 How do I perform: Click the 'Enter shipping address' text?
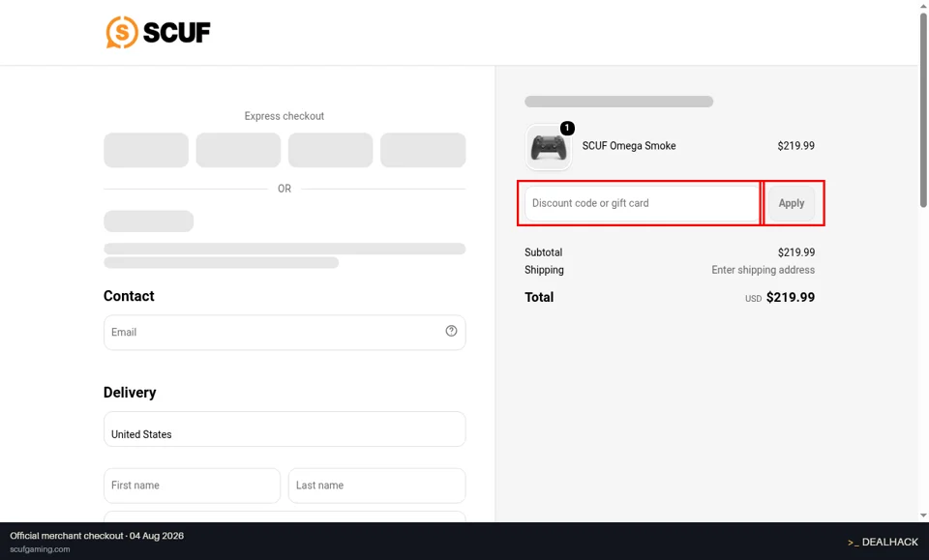click(764, 270)
